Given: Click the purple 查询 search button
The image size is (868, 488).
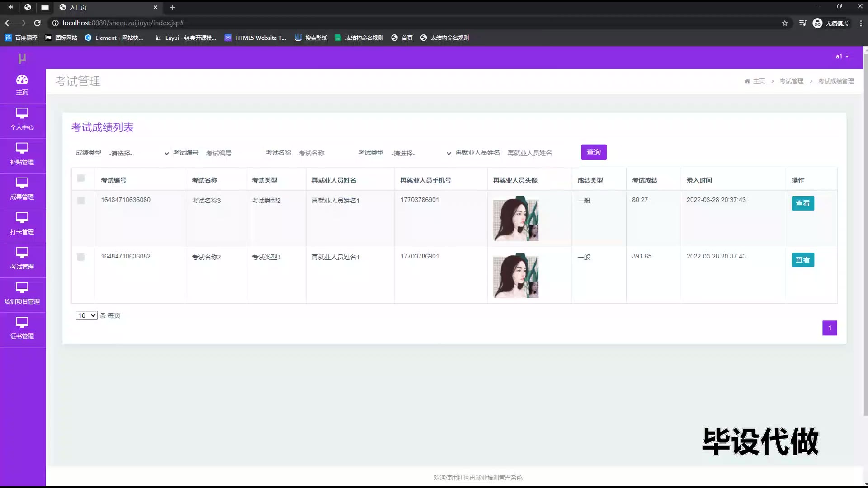Looking at the screenshot, I should (x=594, y=152).
